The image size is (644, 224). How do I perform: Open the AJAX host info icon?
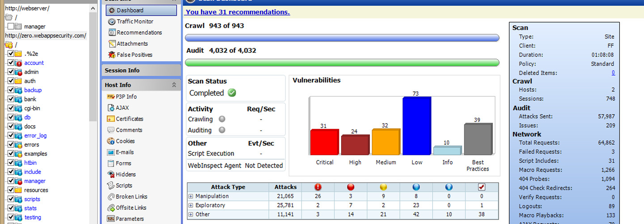pos(111,108)
